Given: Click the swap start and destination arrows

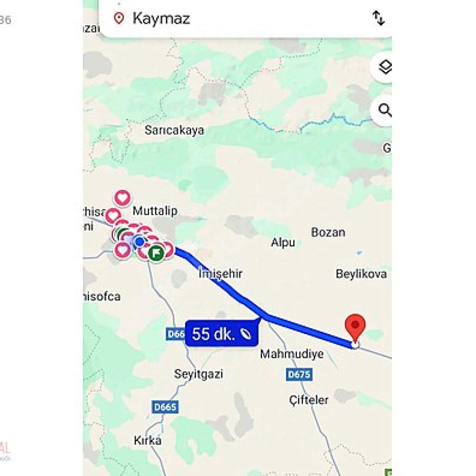Looking at the screenshot, I should [x=378, y=18].
